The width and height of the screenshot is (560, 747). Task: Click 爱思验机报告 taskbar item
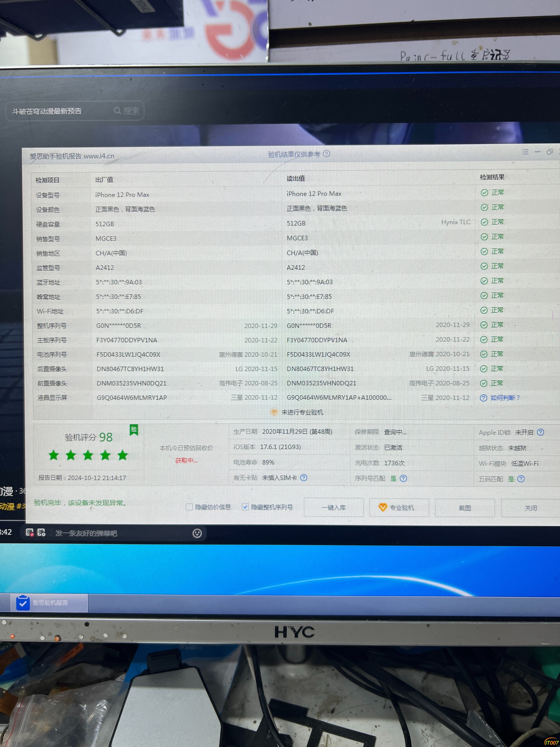click(49, 603)
